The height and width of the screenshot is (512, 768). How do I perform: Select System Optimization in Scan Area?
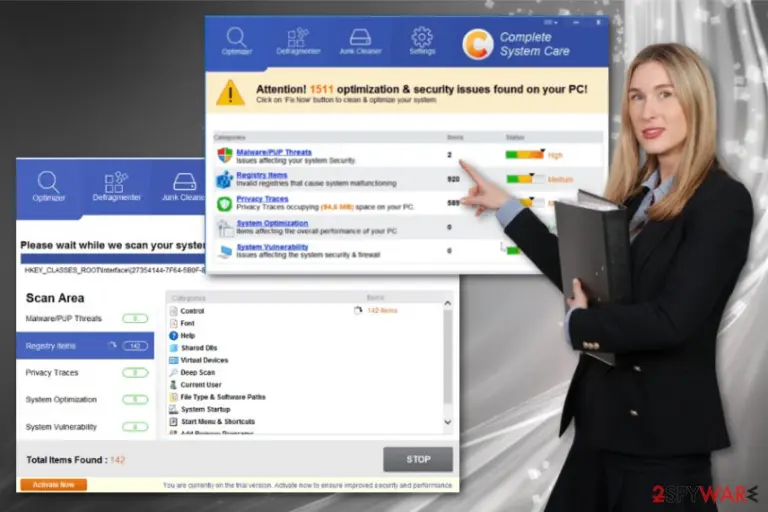(85, 400)
